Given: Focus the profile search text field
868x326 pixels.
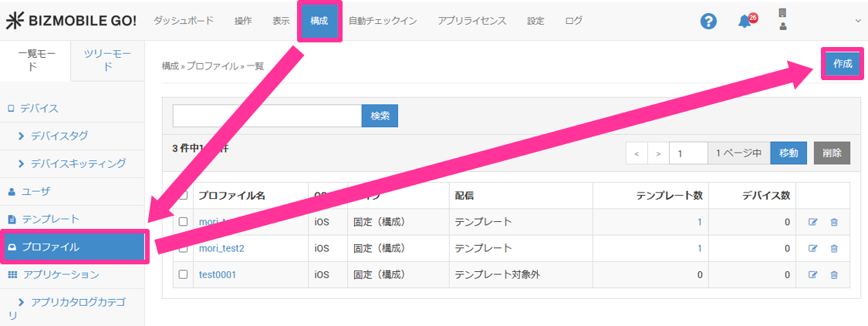Looking at the screenshot, I should click(x=267, y=116).
